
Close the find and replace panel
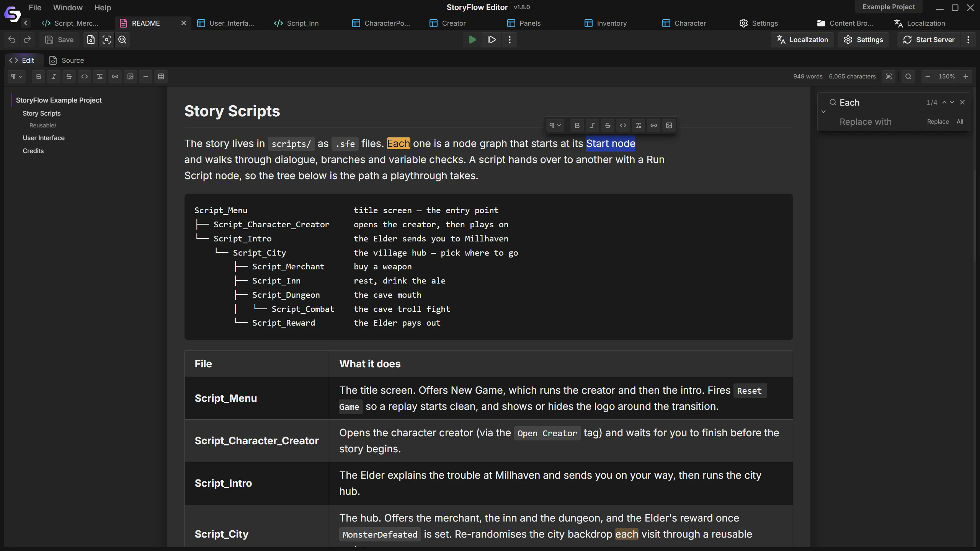pyautogui.click(x=962, y=103)
